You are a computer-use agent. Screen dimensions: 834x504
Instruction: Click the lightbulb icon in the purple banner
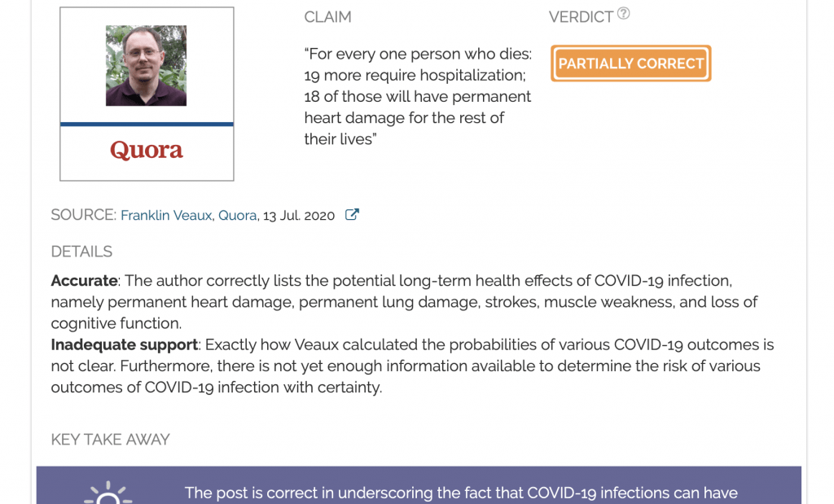108,492
